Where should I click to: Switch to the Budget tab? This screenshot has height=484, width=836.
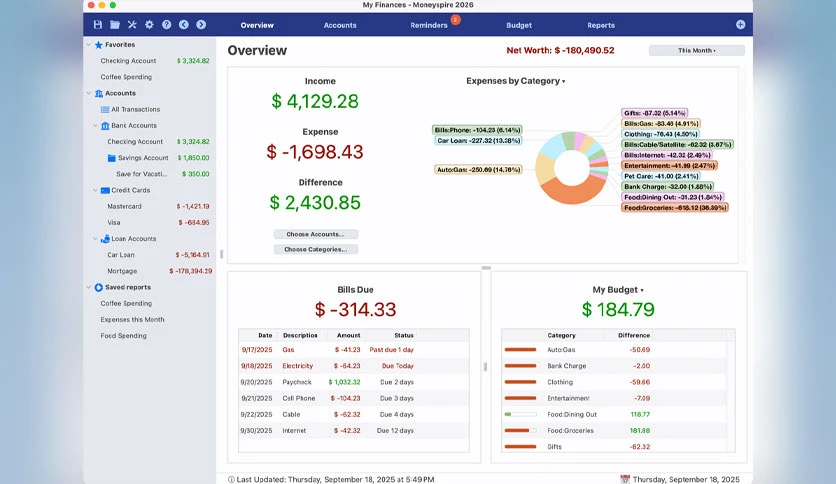point(519,25)
